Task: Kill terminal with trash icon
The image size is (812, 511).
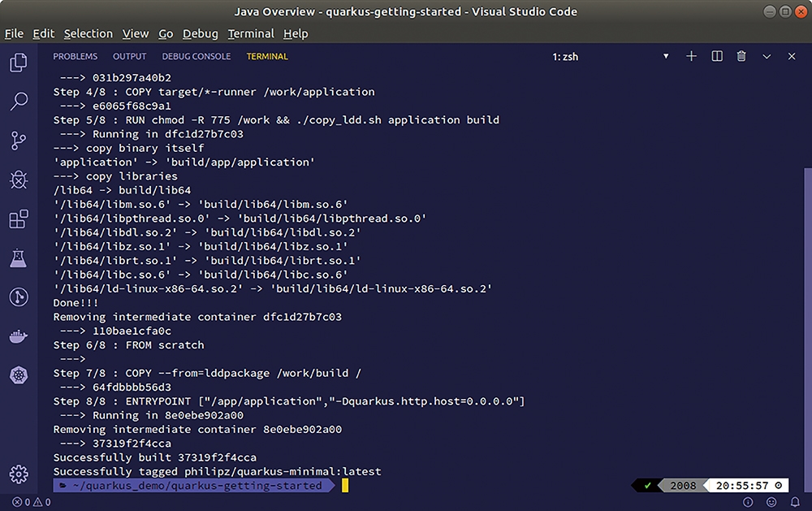Action: pyautogui.click(x=741, y=56)
